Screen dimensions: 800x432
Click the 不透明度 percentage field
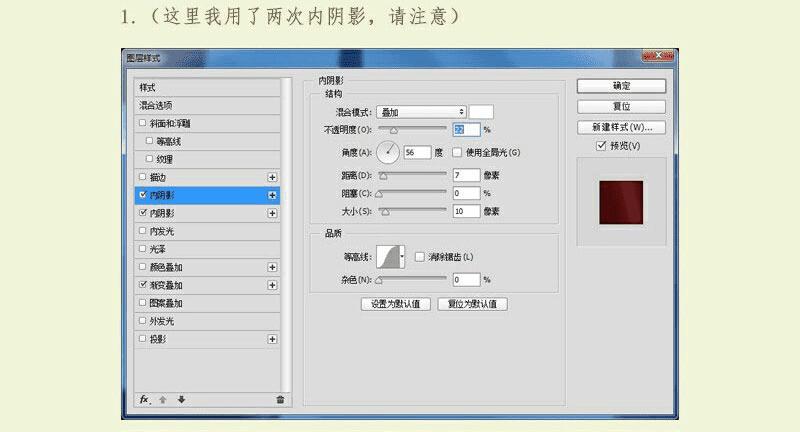tap(466, 130)
